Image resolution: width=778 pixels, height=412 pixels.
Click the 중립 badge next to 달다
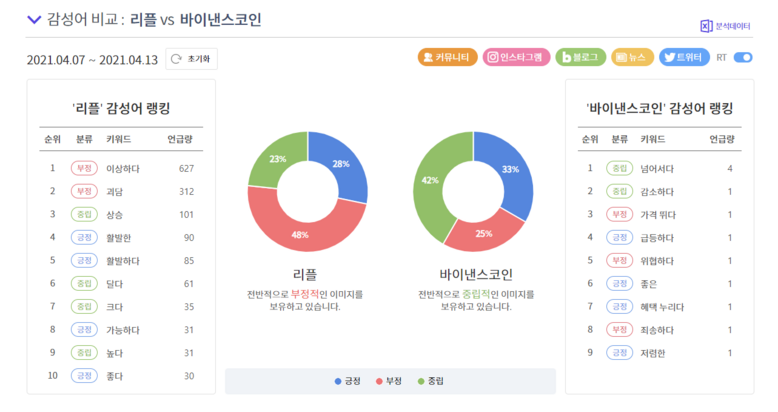click(84, 283)
